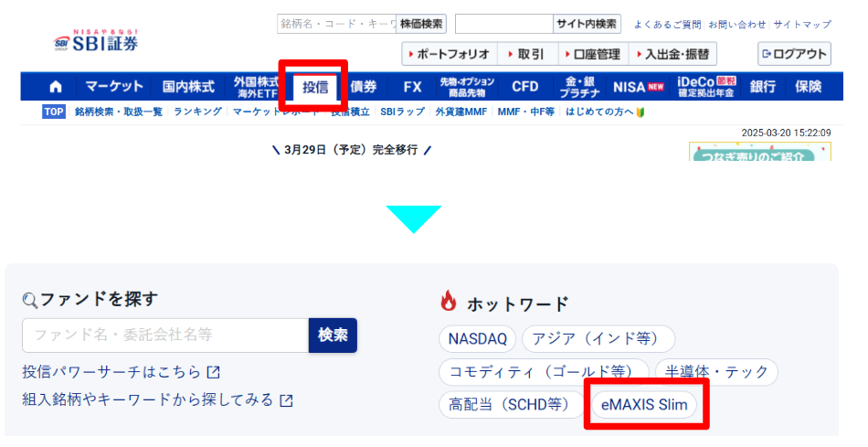The image size is (868, 447).
Task: Click the beginner mark icon beside はじめての方へ
Action: [x=640, y=112]
